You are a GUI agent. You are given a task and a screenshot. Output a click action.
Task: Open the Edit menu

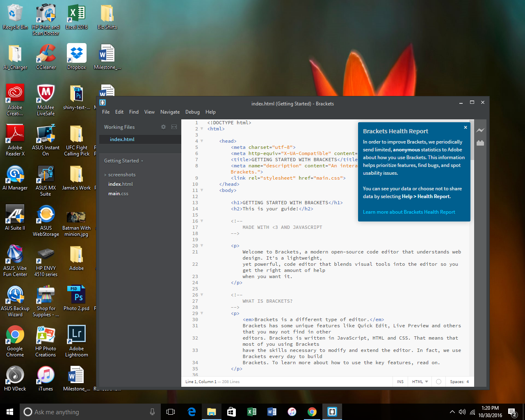pos(119,112)
